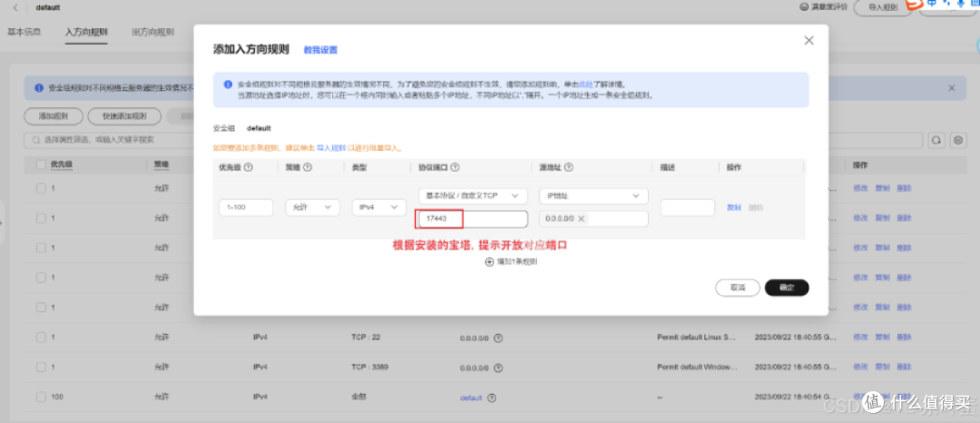The image size is (980, 423).
Task: Open help icon next to 策略 in dialog
Action: pyautogui.click(x=308, y=167)
